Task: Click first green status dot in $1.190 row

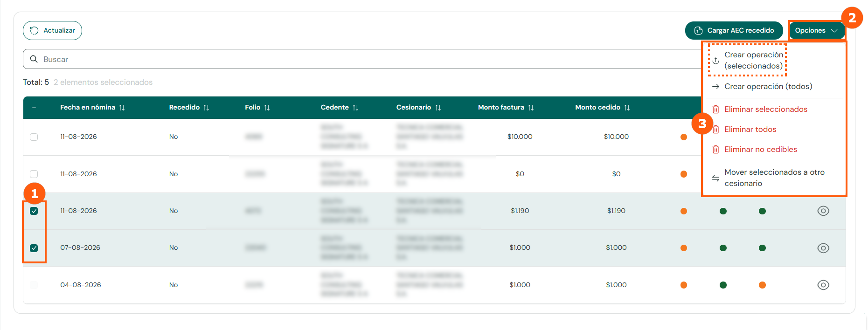Action: point(723,211)
